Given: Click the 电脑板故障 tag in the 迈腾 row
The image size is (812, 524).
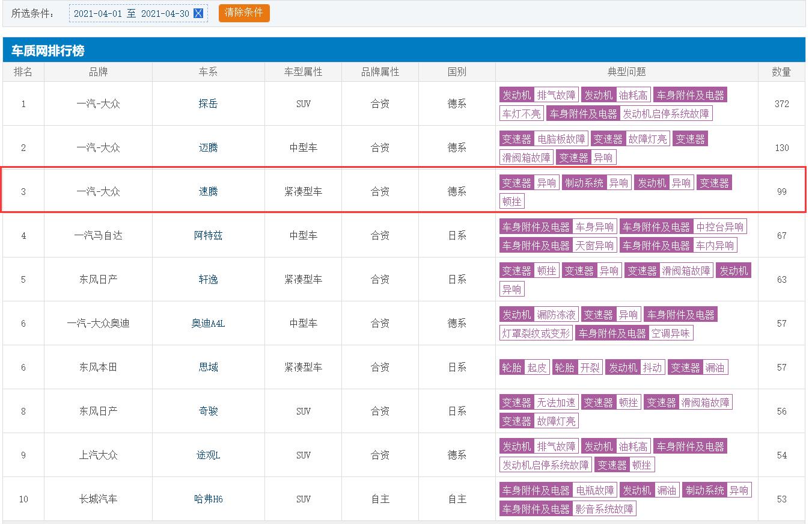Looking at the screenshot, I should [561, 139].
